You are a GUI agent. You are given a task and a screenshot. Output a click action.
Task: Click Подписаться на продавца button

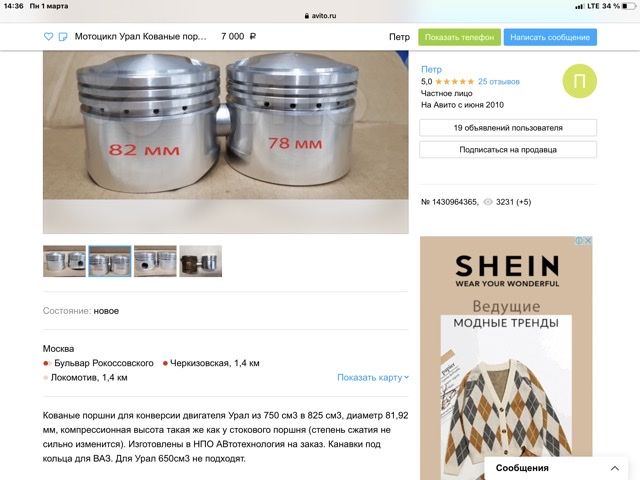(508, 150)
